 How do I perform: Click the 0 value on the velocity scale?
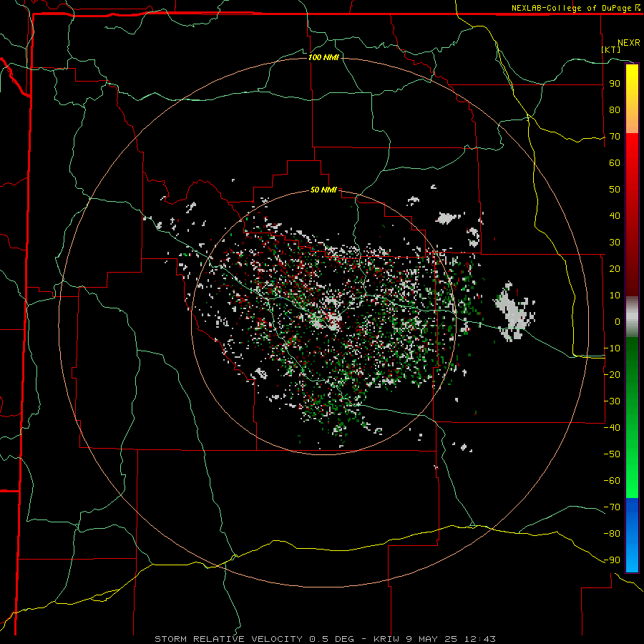click(x=618, y=321)
